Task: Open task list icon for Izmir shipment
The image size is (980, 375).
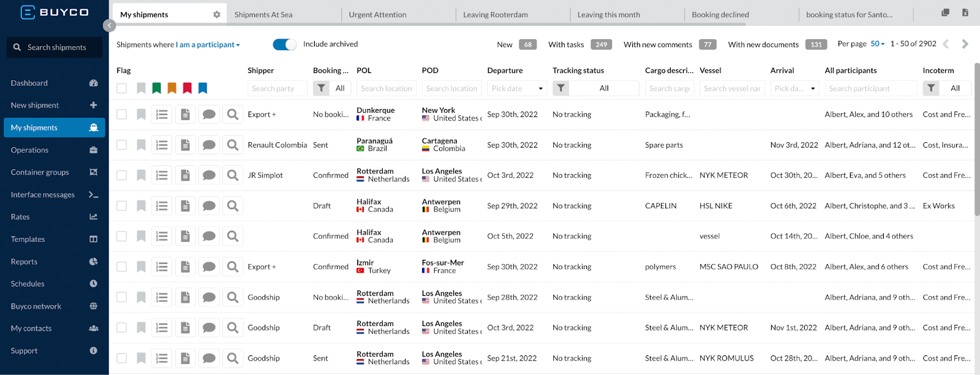Action: (162, 267)
